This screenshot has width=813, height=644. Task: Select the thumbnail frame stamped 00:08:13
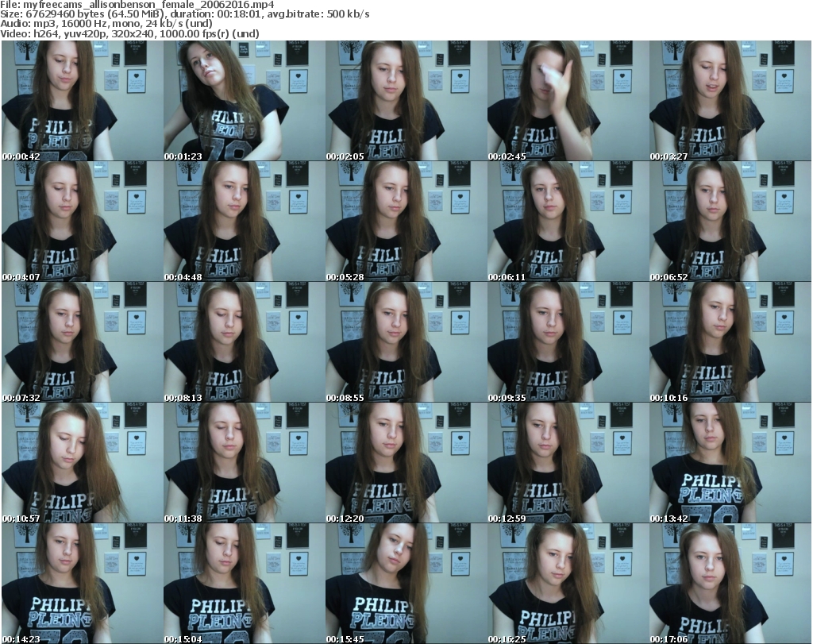pyautogui.click(x=245, y=342)
